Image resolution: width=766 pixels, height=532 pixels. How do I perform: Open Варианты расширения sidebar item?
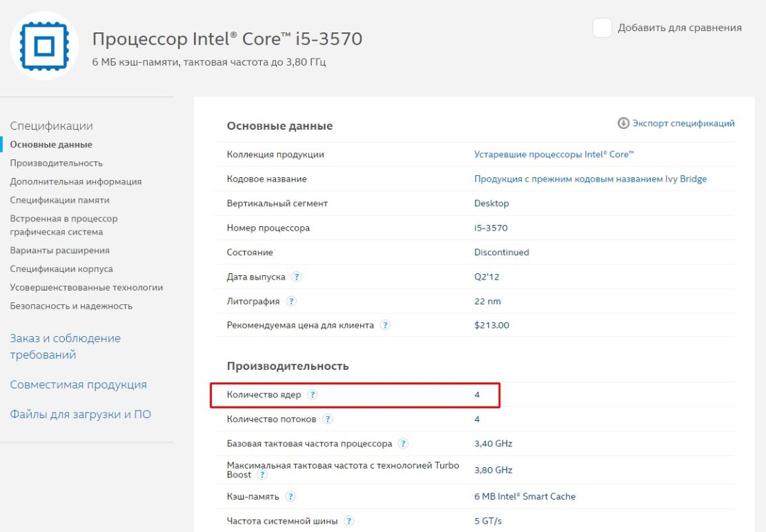(59, 250)
